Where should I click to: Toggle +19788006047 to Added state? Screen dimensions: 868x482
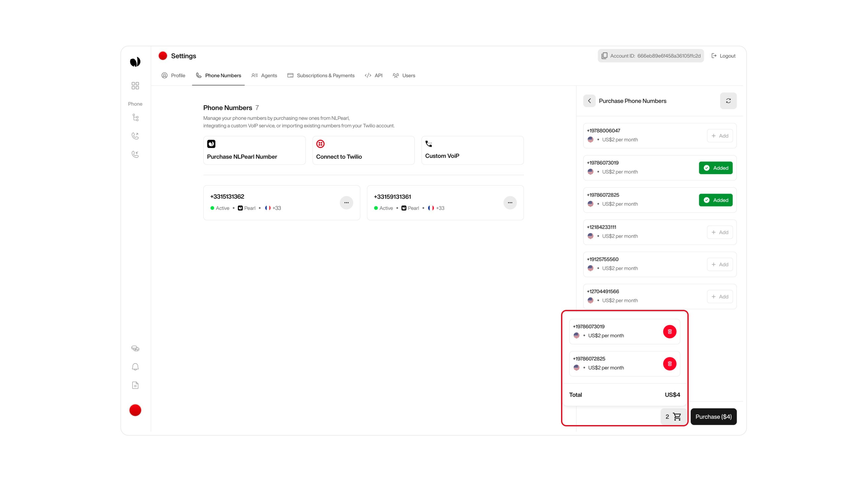[720, 136]
